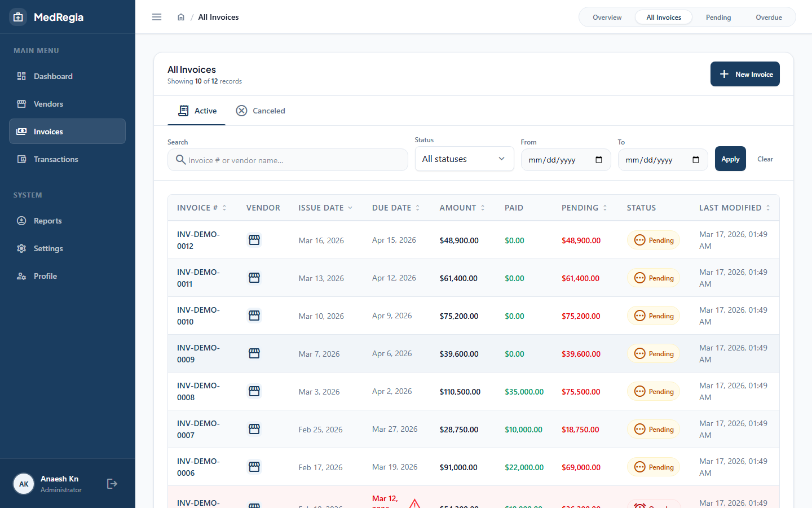Sort by Invoice # column header
The width and height of the screenshot is (812, 508).
tap(201, 208)
